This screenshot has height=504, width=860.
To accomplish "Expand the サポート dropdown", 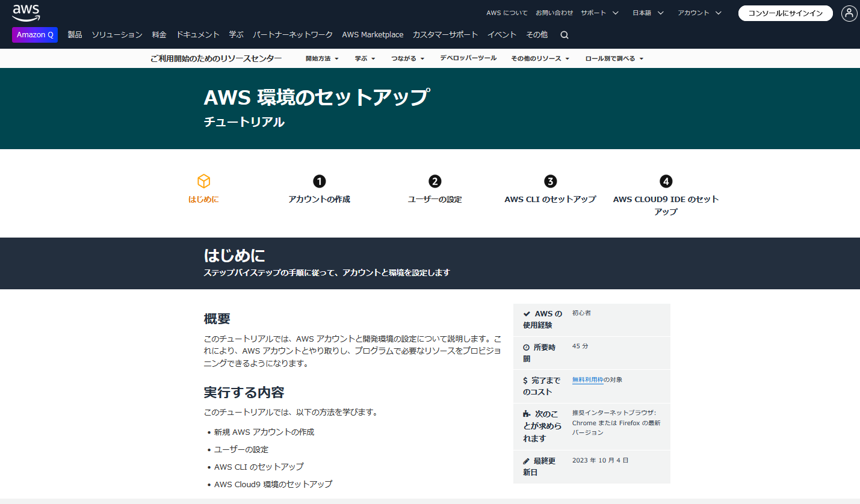I will [599, 13].
